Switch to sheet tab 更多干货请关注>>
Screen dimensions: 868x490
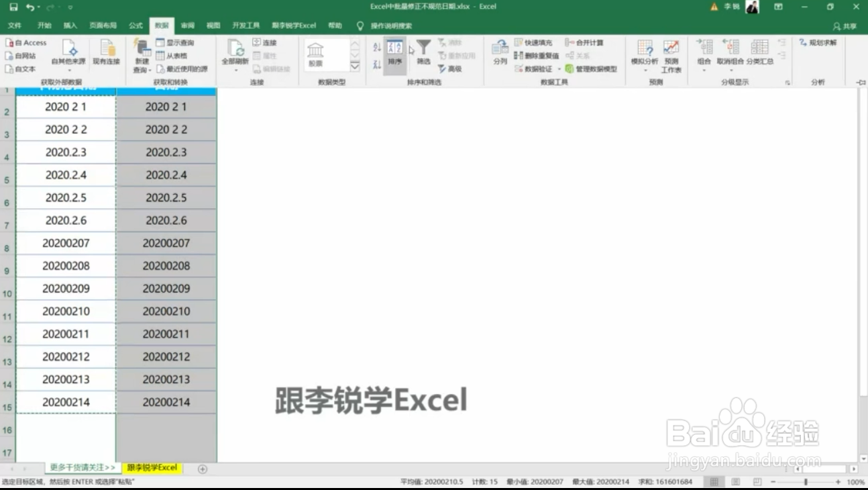tap(83, 467)
